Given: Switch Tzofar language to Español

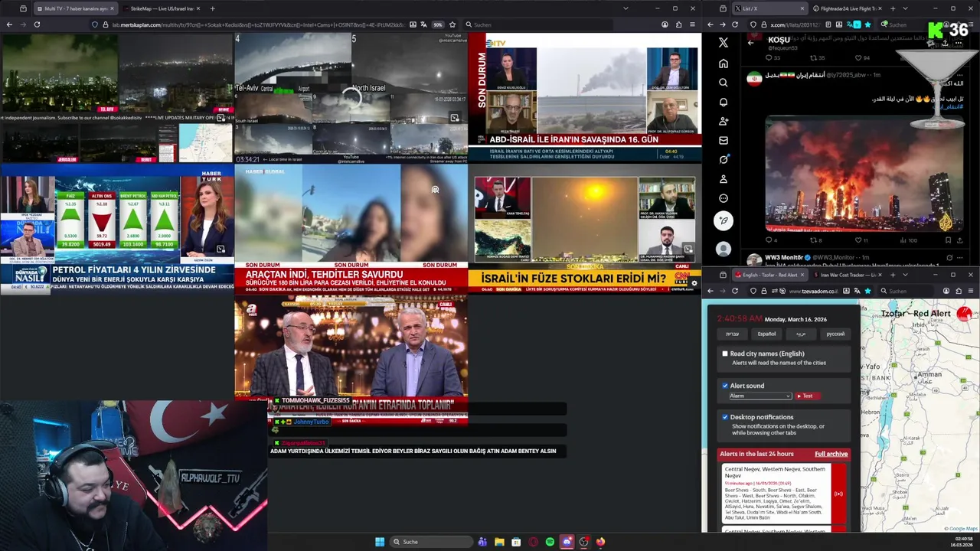Looking at the screenshot, I should (766, 334).
